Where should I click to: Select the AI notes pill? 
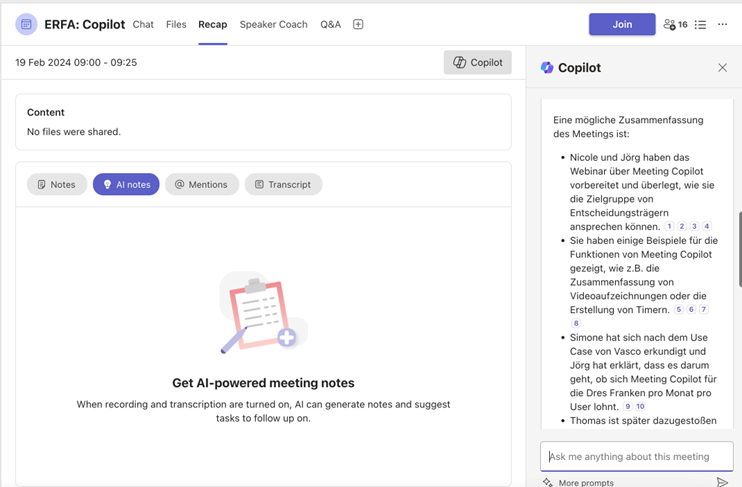click(x=126, y=185)
